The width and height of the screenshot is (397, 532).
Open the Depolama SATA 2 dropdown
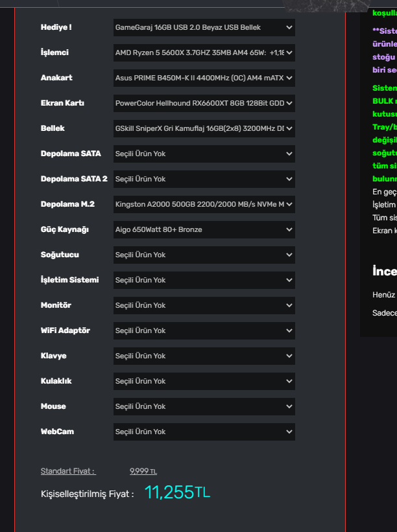click(x=204, y=179)
